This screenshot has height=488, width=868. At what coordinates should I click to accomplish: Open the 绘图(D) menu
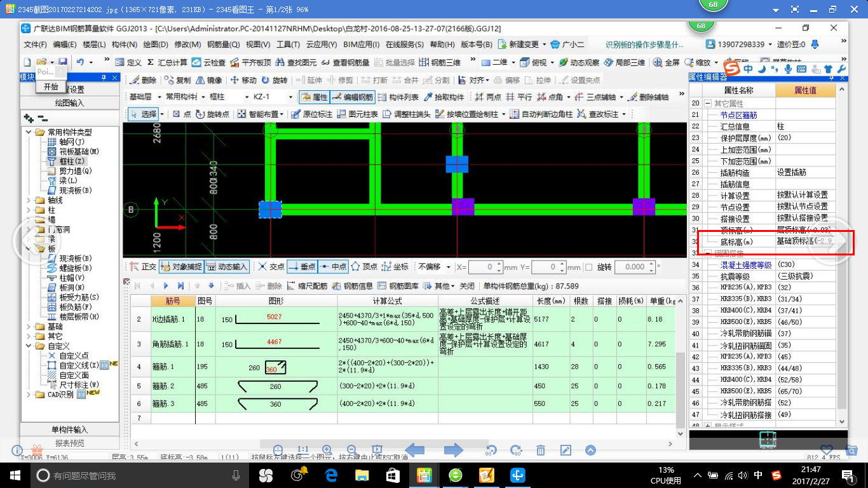pyautogui.click(x=156, y=44)
